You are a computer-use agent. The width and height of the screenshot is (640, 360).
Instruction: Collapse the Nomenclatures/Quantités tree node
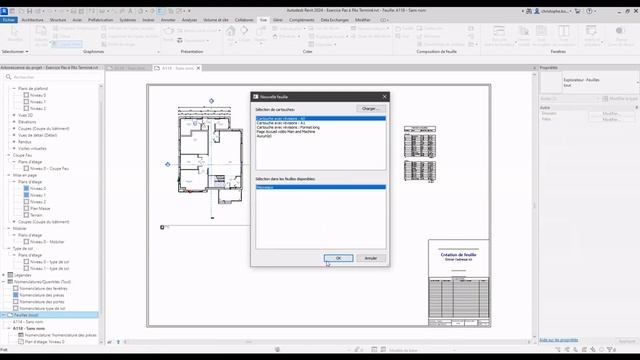4,282
